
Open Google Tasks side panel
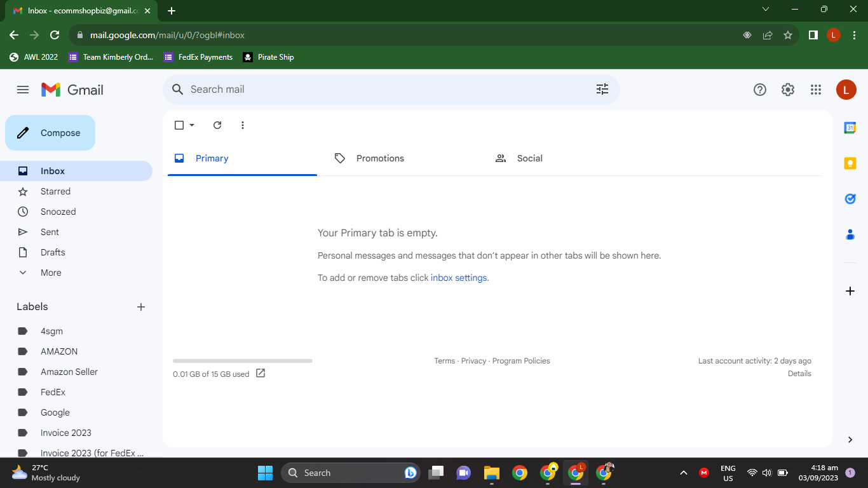point(850,199)
